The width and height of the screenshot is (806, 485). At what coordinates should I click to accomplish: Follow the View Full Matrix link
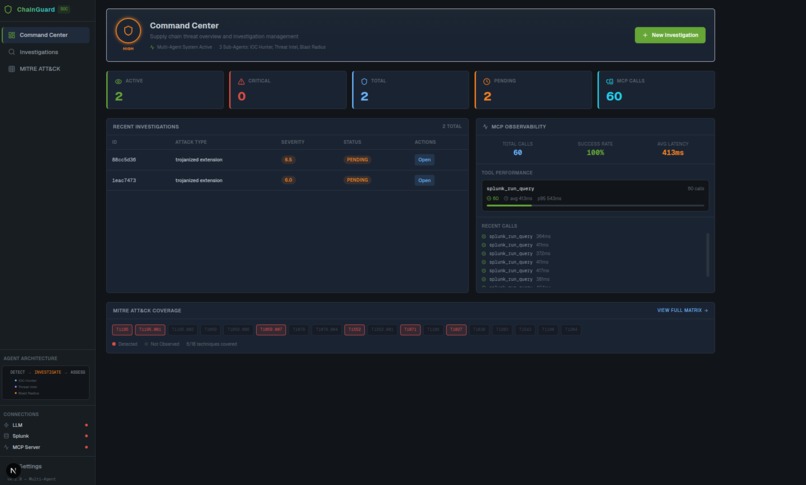coord(682,310)
